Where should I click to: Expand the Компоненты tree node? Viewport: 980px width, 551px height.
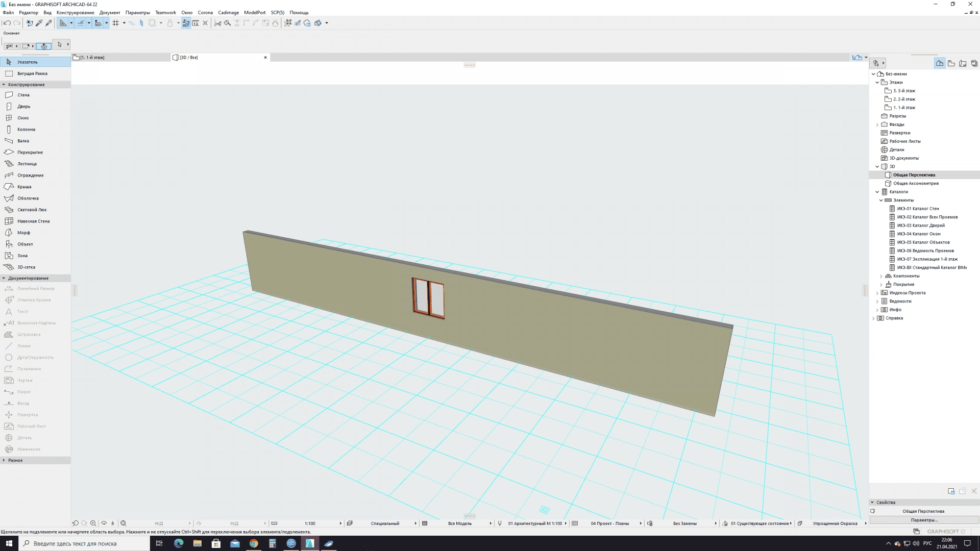881,276
